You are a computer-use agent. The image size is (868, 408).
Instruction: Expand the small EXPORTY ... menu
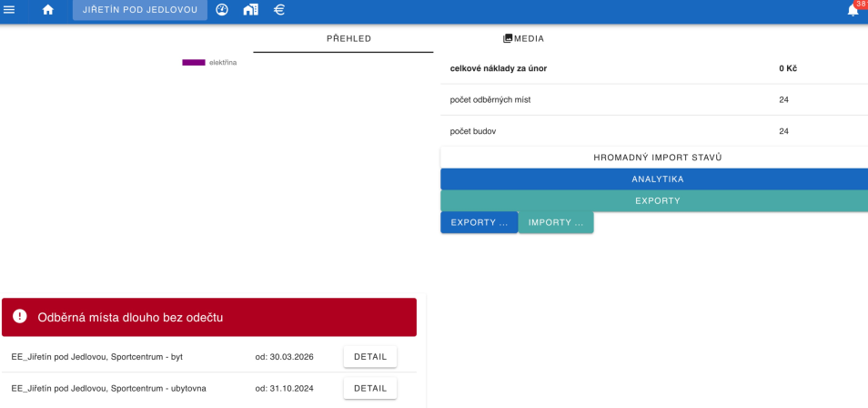479,222
